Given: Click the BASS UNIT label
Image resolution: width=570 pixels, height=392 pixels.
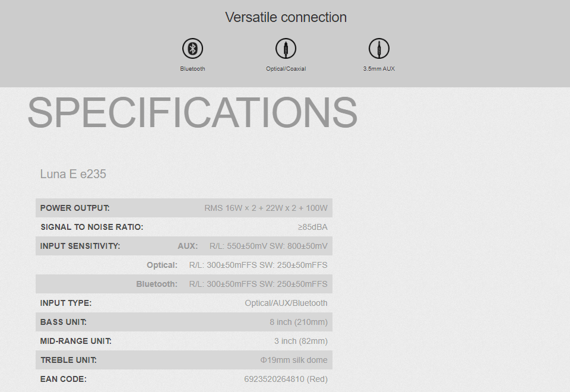Looking at the screenshot, I should pyautogui.click(x=64, y=322).
